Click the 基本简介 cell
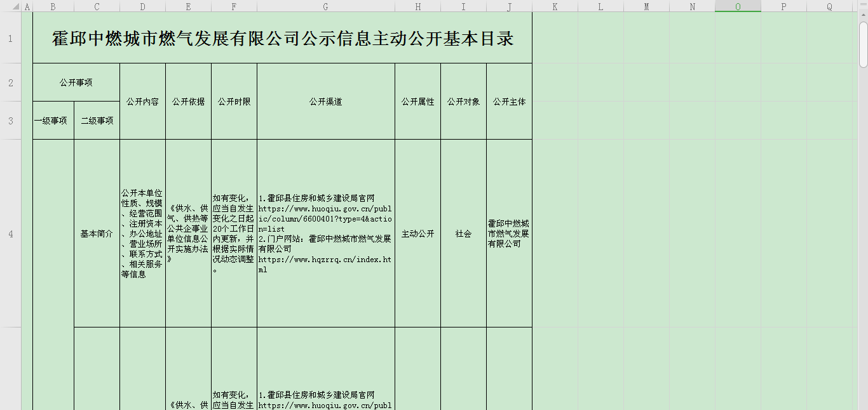Image resolution: width=868 pixels, height=410 pixels. (x=97, y=234)
